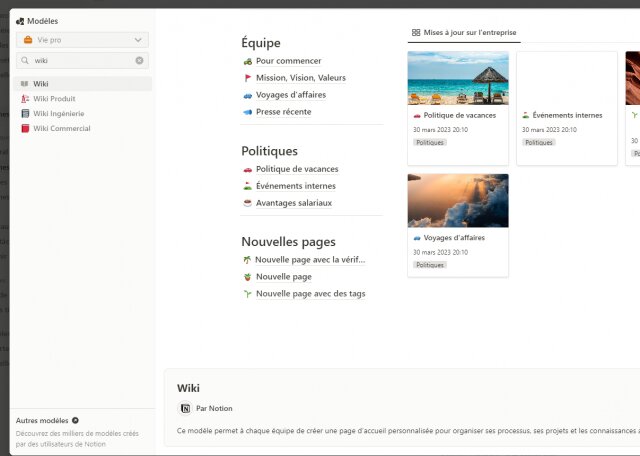Click the Notion logo next to Par Notion

[185, 408]
